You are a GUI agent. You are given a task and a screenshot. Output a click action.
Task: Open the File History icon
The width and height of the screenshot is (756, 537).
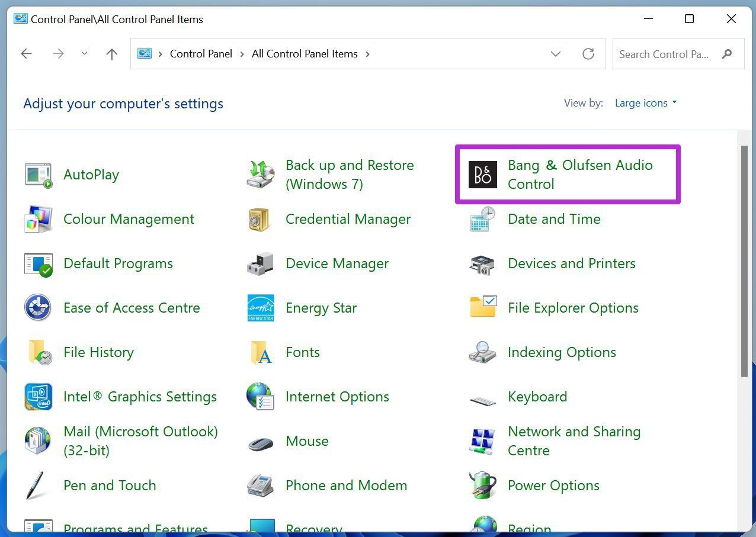tap(39, 352)
